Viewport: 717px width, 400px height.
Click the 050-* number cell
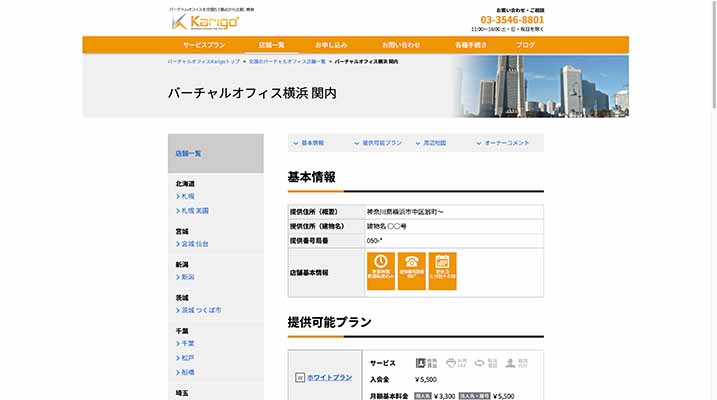(x=454, y=241)
